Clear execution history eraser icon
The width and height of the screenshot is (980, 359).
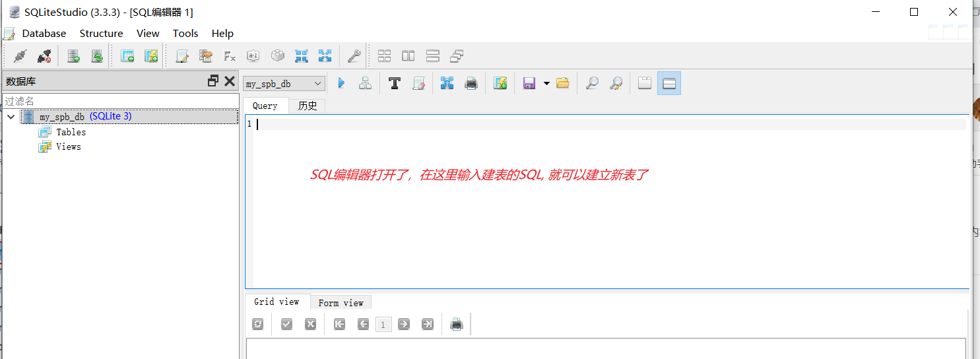418,83
